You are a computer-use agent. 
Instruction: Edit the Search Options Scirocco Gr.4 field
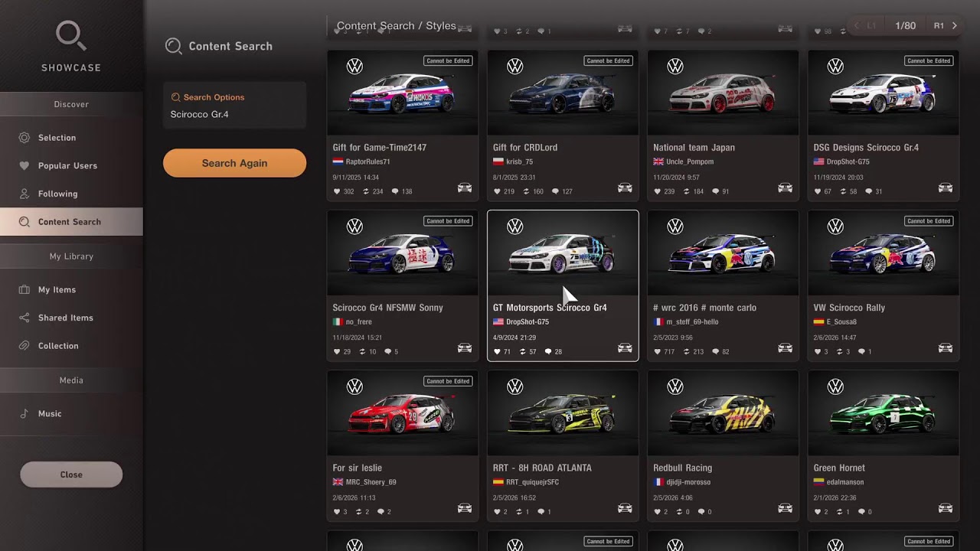pyautogui.click(x=234, y=106)
